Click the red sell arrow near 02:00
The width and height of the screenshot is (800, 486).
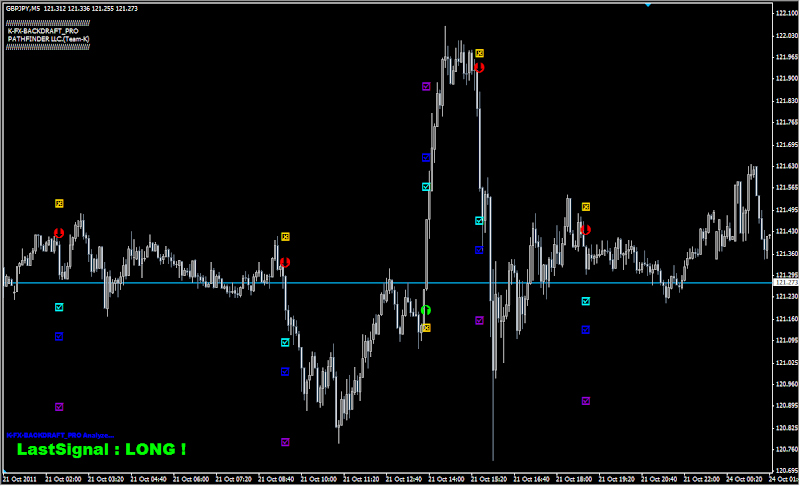point(59,233)
